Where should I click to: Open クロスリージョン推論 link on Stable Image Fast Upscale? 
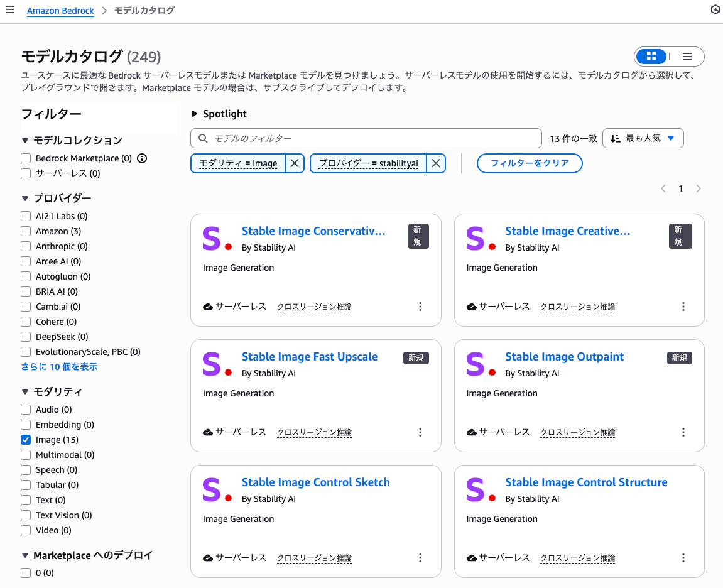pyautogui.click(x=313, y=432)
